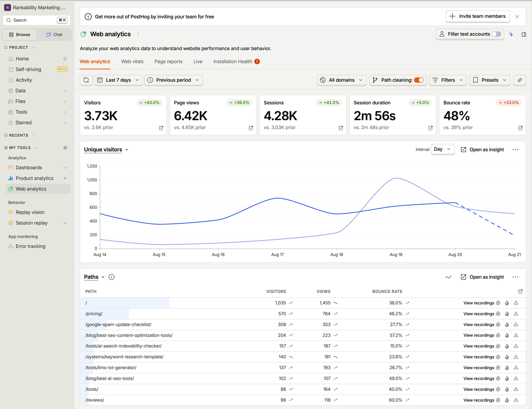
Task: View recordings for /pricing/ path
Action: pyautogui.click(x=482, y=314)
